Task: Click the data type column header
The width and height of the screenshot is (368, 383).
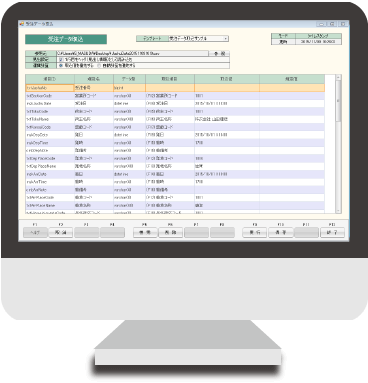Action: [129, 79]
